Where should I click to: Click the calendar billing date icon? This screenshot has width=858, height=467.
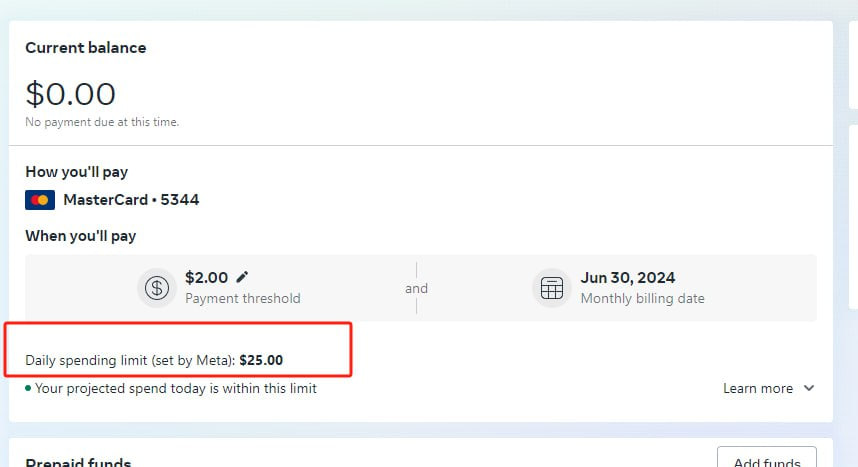click(552, 288)
